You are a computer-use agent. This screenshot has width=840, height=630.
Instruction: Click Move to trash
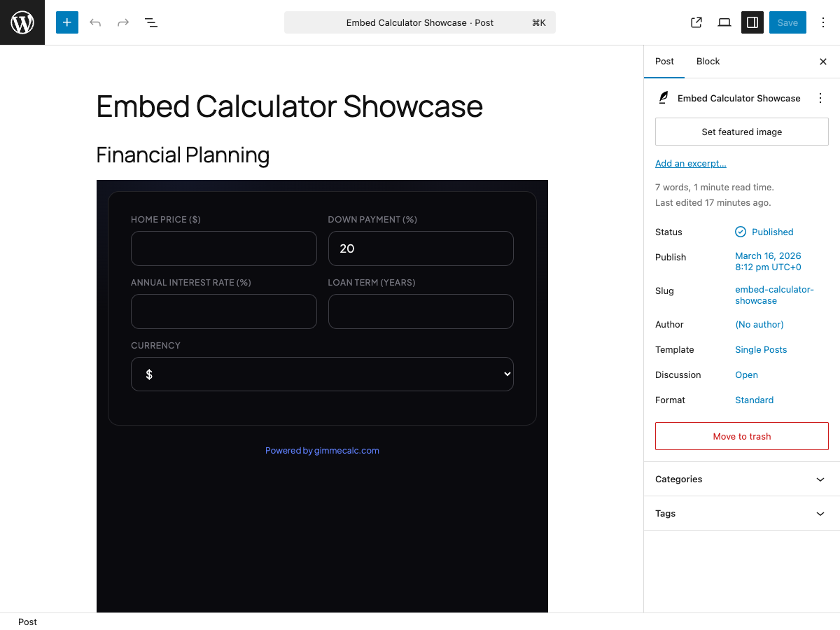(x=741, y=436)
